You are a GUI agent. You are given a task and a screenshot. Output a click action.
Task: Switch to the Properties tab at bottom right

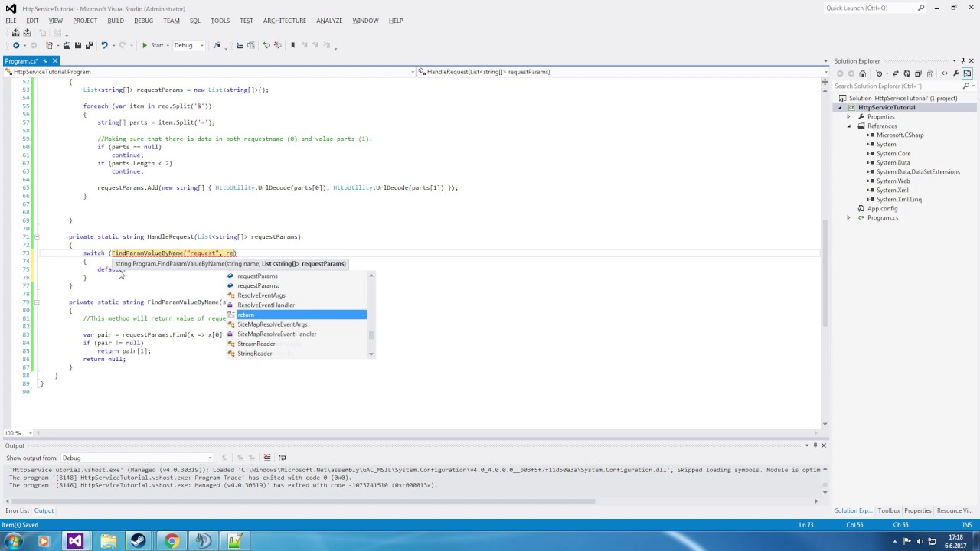coord(917,510)
